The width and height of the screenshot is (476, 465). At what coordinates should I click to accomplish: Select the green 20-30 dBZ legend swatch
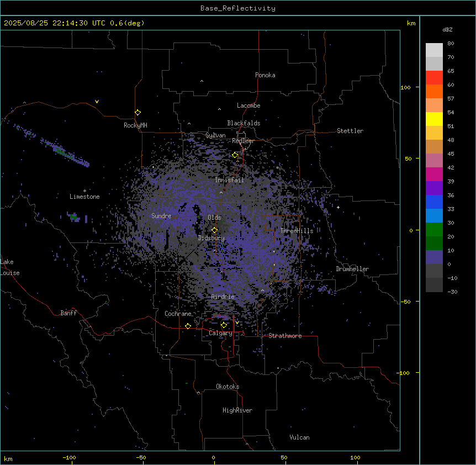pos(434,230)
